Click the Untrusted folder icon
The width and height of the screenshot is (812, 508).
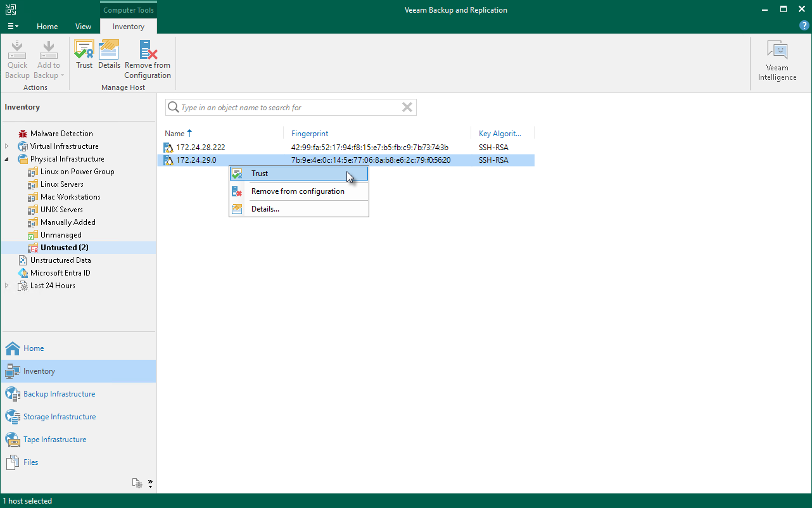coord(34,248)
